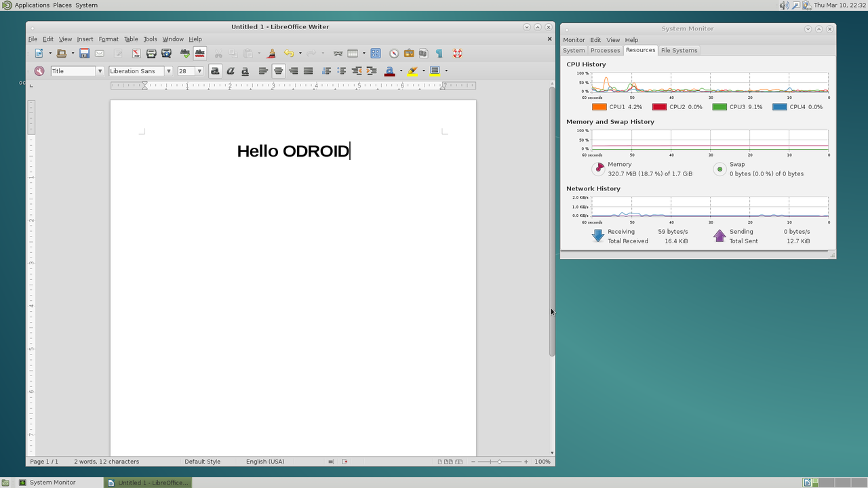Image resolution: width=868 pixels, height=488 pixels.
Task: Click the CPU3 green color swatch
Action: click(x=719, y=107)
